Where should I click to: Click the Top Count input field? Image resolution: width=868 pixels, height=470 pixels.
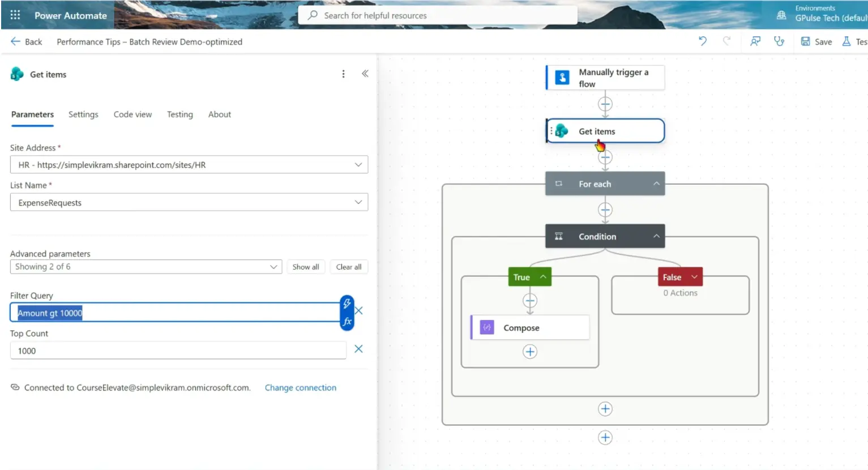tap(178, 351)
